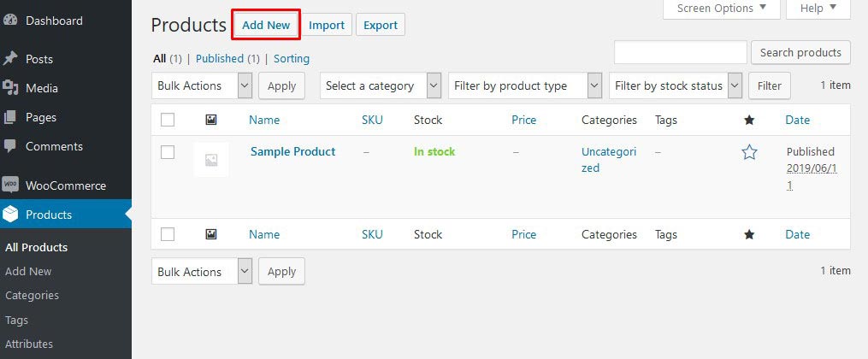Sort by Date in table footer

[798, 234]
